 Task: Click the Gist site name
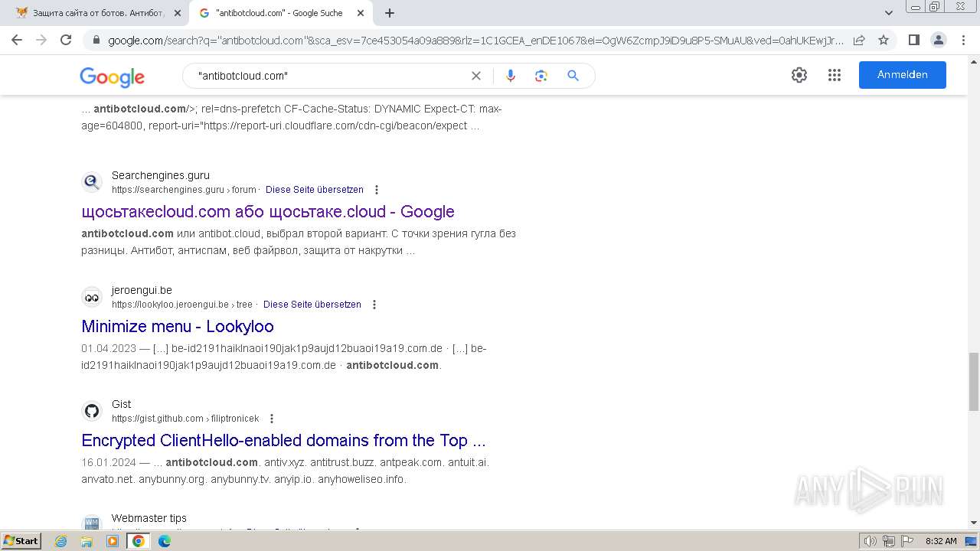click(121, 404)
